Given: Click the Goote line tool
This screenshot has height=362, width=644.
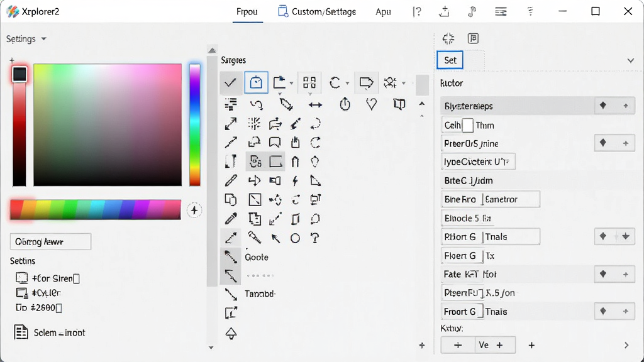Looking at the screenshot, I should [230, 257].
